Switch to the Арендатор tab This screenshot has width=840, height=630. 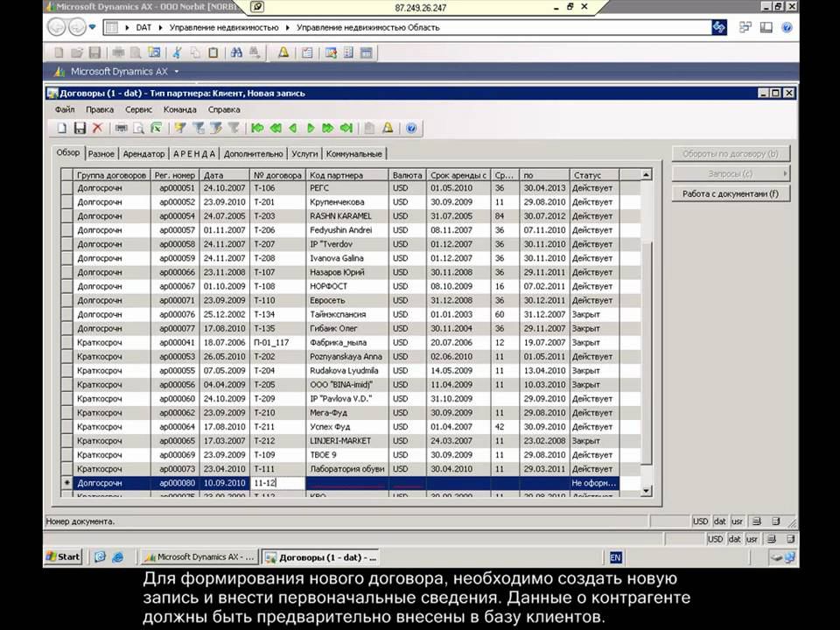pyautogui.click(x=143, y=154)
